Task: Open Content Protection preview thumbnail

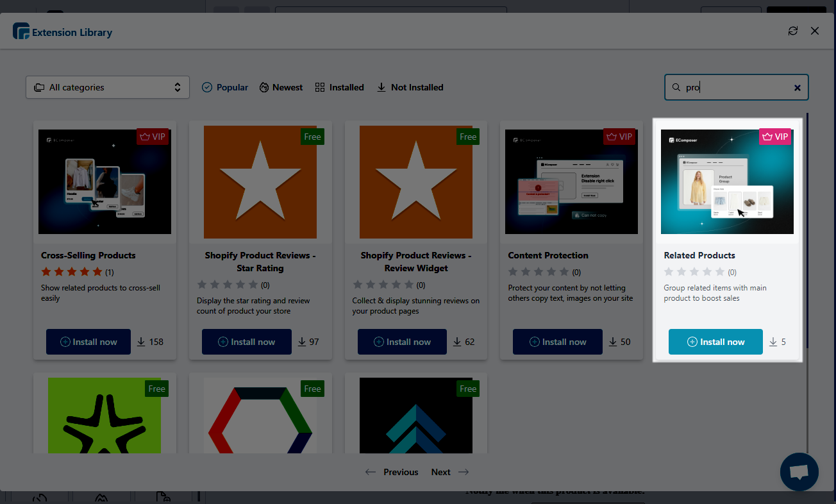Action: point(572,181)
